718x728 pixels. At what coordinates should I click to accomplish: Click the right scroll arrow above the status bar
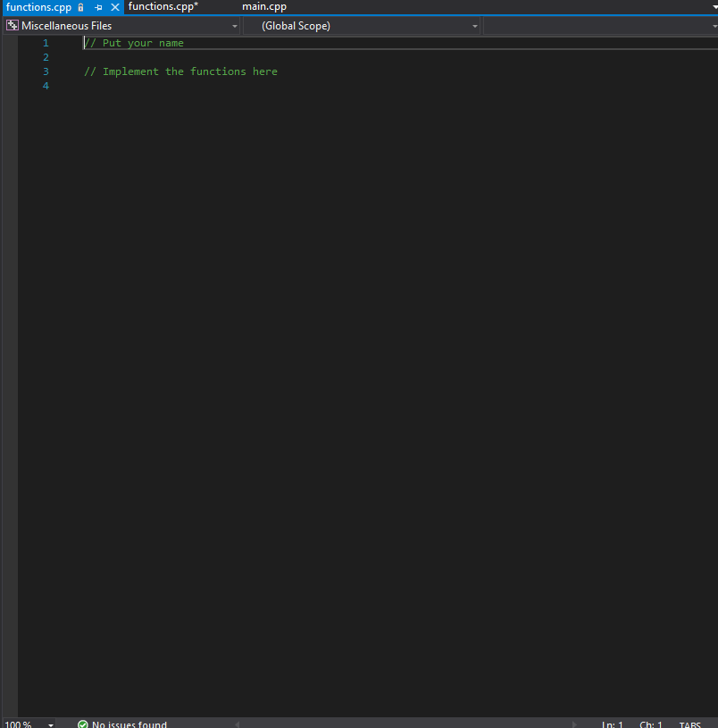(x=574, y=724)
